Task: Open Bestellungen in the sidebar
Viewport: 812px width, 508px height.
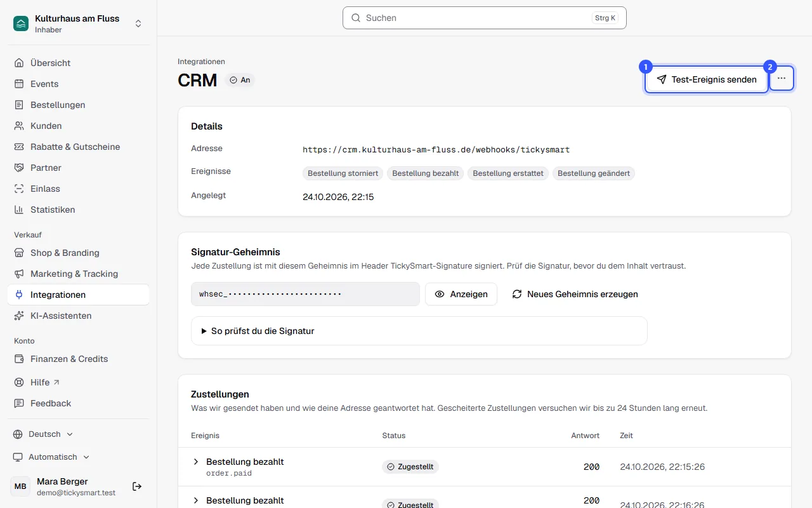Action: [79, 105]
